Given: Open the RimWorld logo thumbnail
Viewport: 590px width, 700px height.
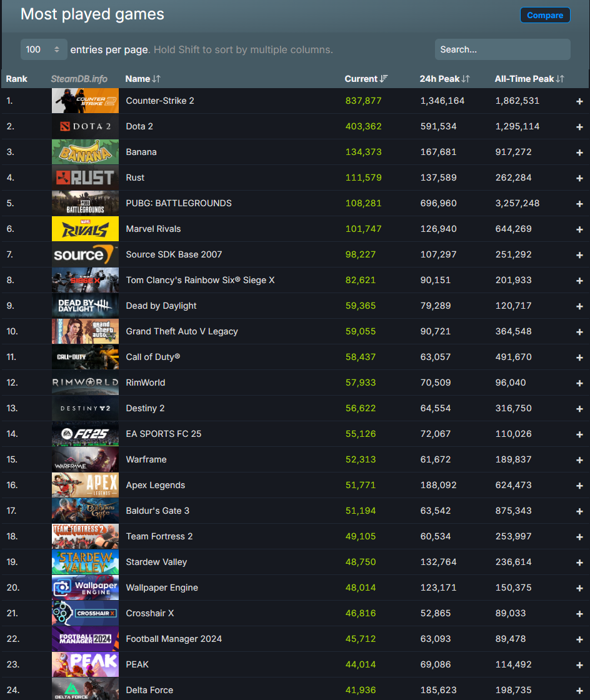Looking at the screenshot, I should [x=85, y=382].
